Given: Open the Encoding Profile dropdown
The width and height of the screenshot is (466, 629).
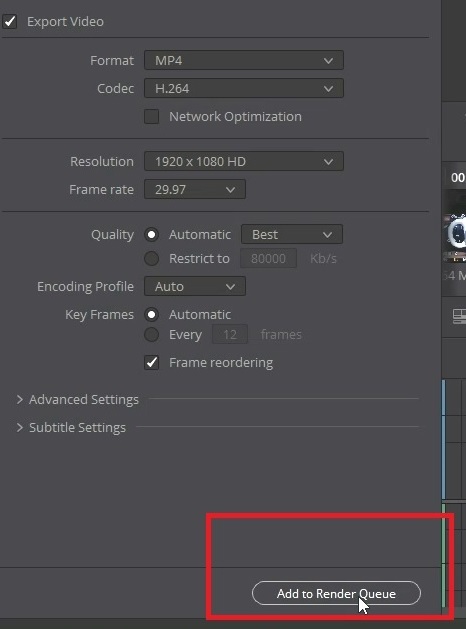Looking at the screenshot, I should tap(195, 286).
